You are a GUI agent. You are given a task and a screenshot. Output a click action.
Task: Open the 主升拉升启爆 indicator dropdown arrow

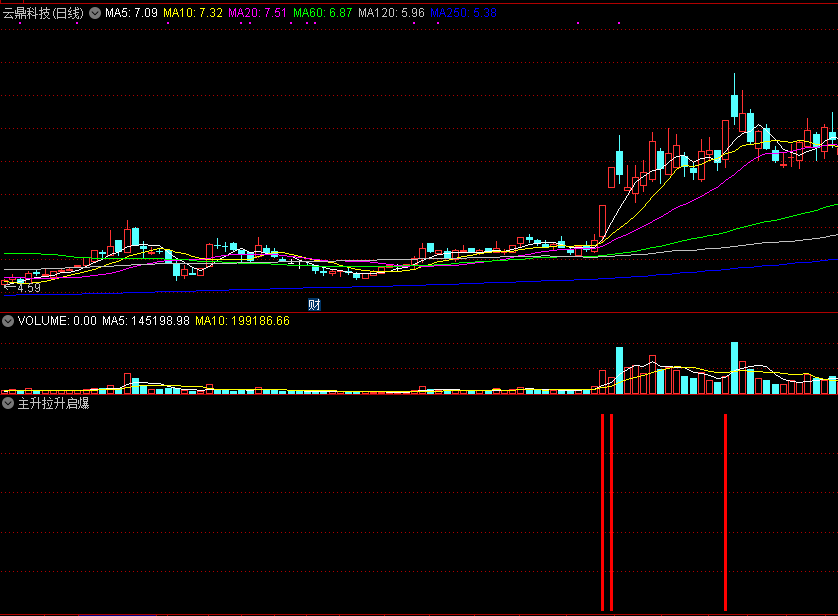[x=8, y=403]
